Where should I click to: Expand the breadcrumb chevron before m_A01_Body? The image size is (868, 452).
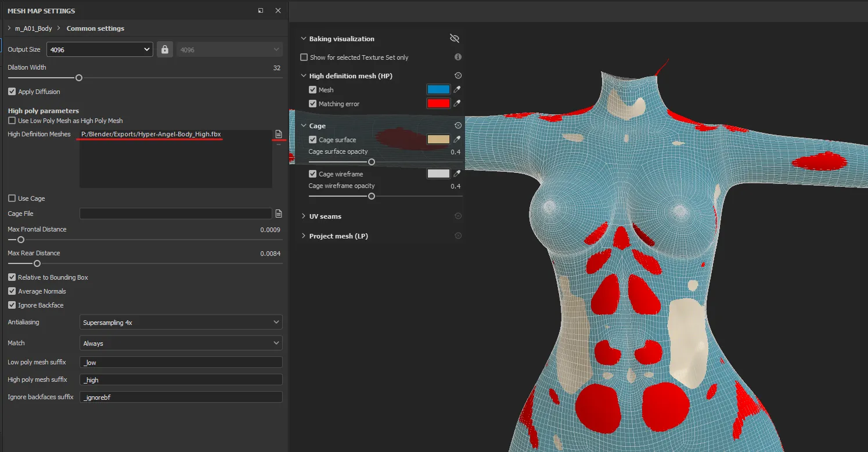(x=9, y=28)
